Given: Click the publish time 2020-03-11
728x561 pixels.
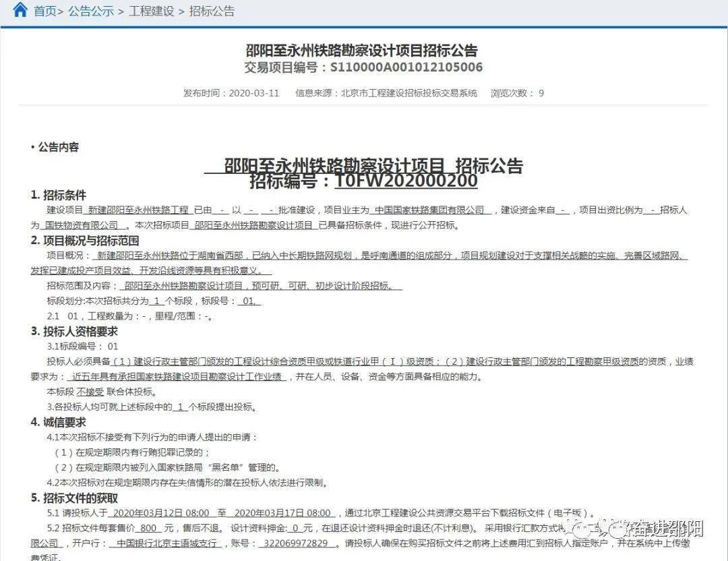Looking at the screenshot, I should coord(254,93).
